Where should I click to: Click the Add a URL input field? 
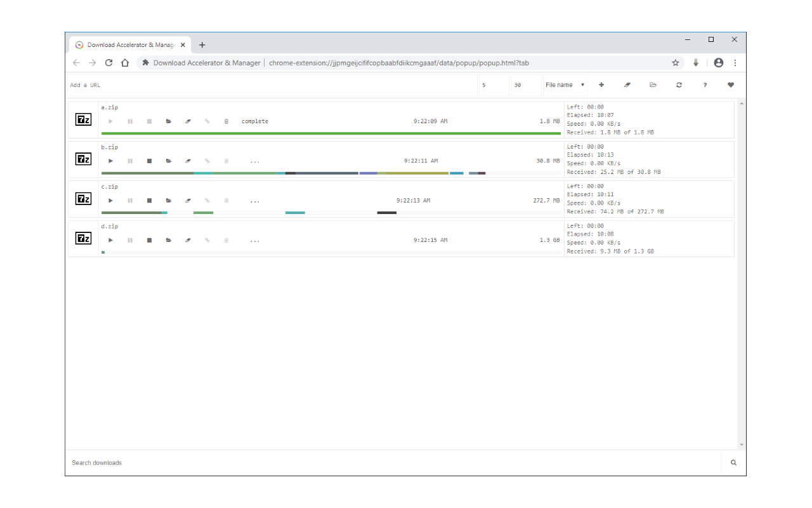tap(273, 85)
